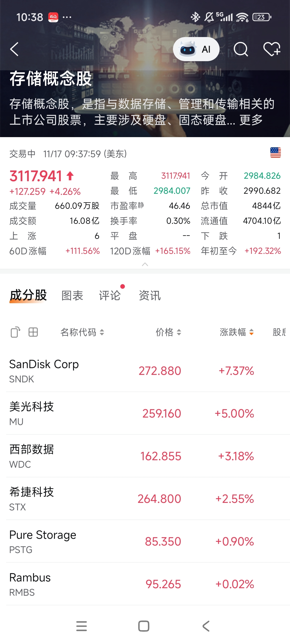
Task: Select the 成分股 tab
Action: 28,296
